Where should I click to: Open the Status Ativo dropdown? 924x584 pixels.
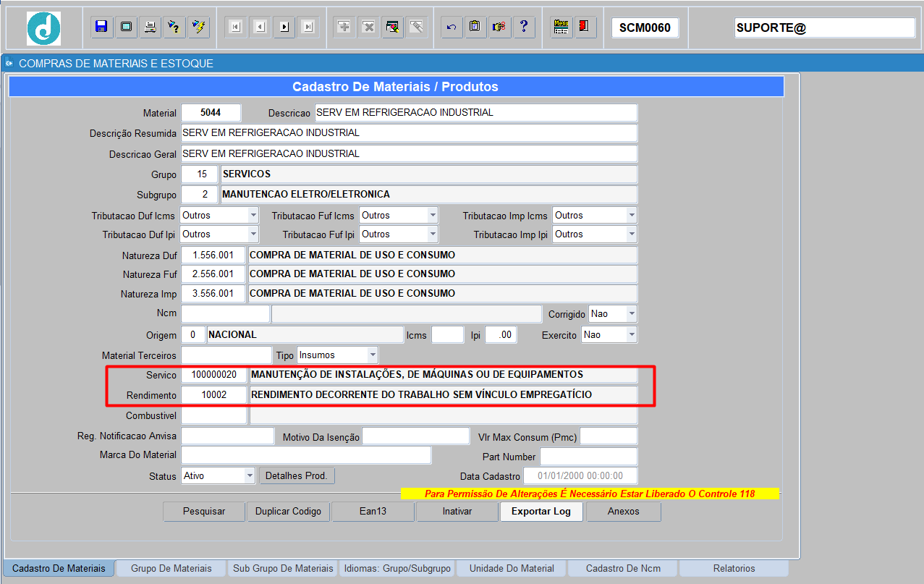[250, 475]
